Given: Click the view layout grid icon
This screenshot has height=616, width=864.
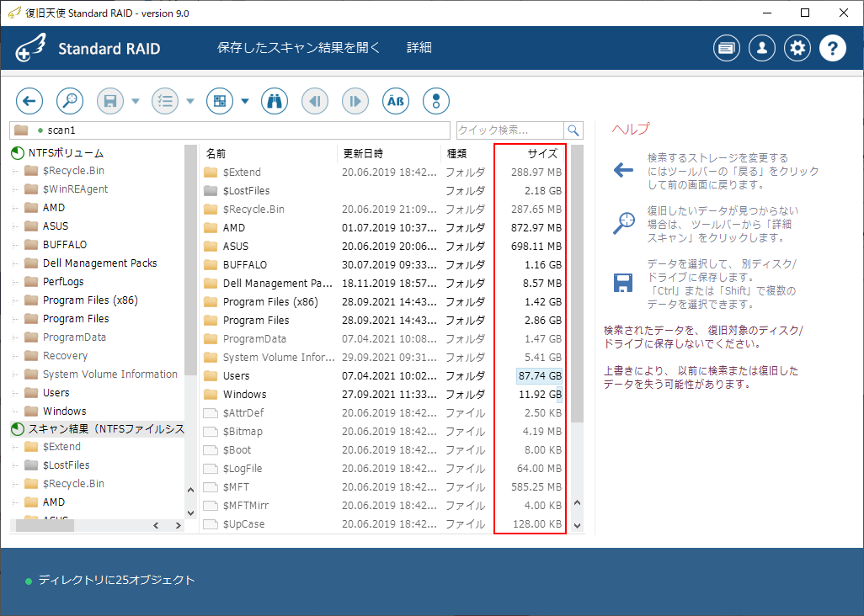Looking at the screenshot, I should point(220,101).
